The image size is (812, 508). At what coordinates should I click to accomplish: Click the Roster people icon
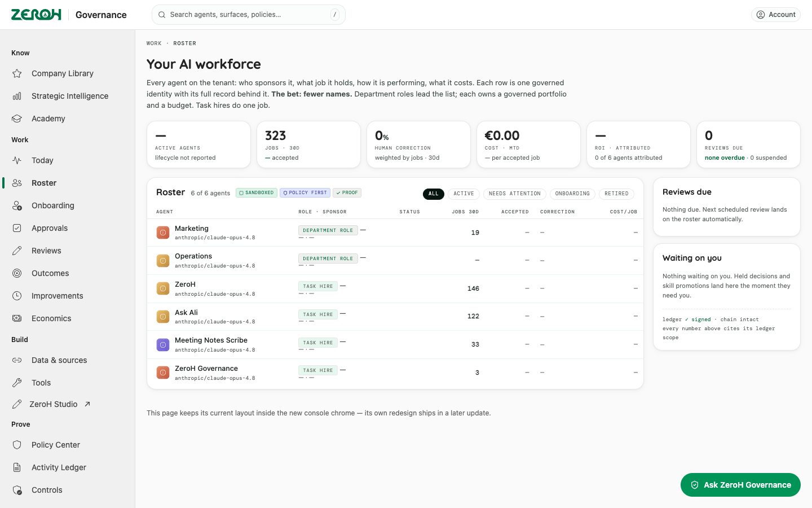(17, 183)
